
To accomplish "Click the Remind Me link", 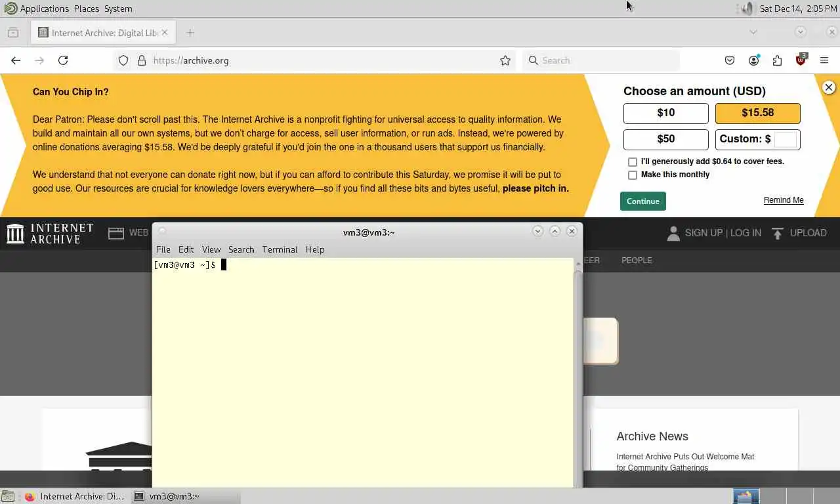I will point(784,200).
